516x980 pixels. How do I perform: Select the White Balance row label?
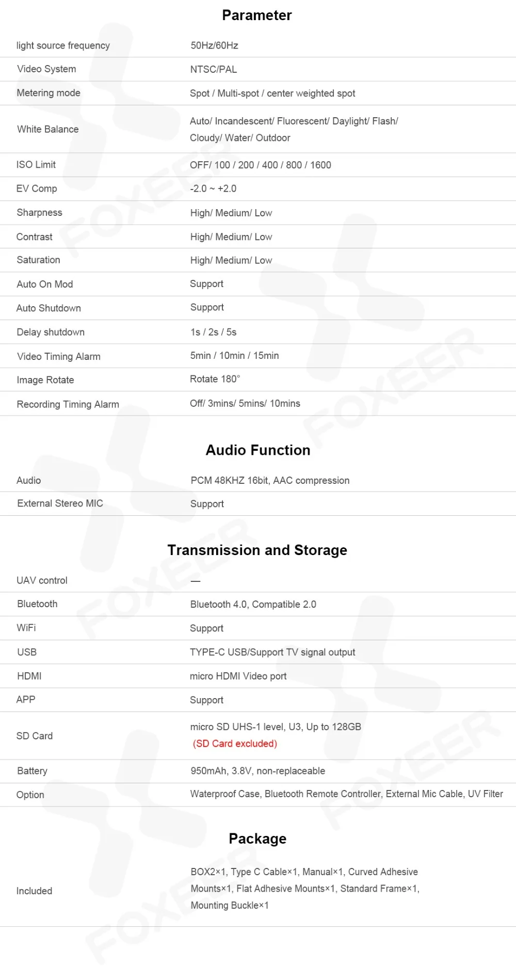click(x=48, y=129)
